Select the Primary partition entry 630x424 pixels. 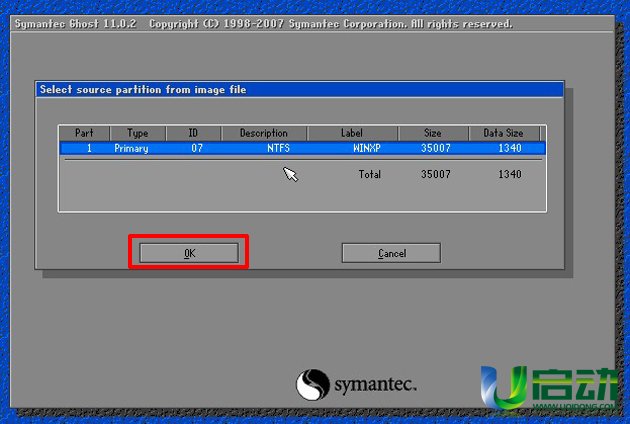pos(131,148)
